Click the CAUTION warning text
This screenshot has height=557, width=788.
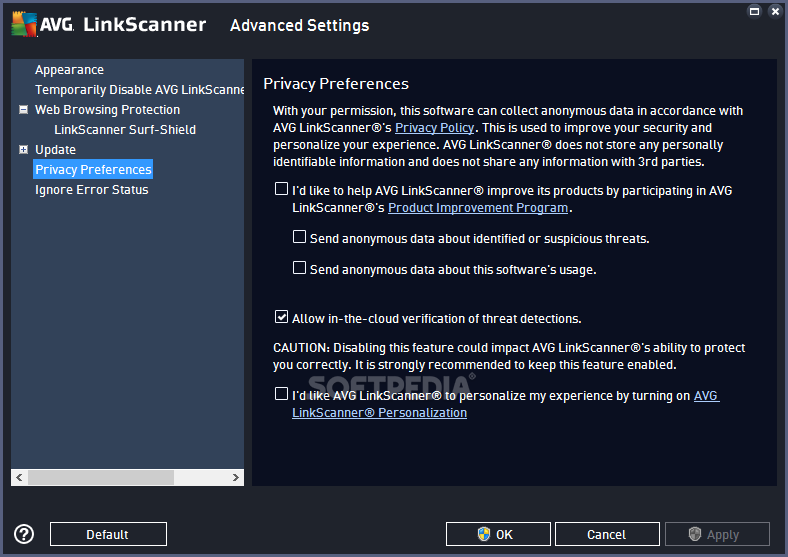tap(509, 356)
